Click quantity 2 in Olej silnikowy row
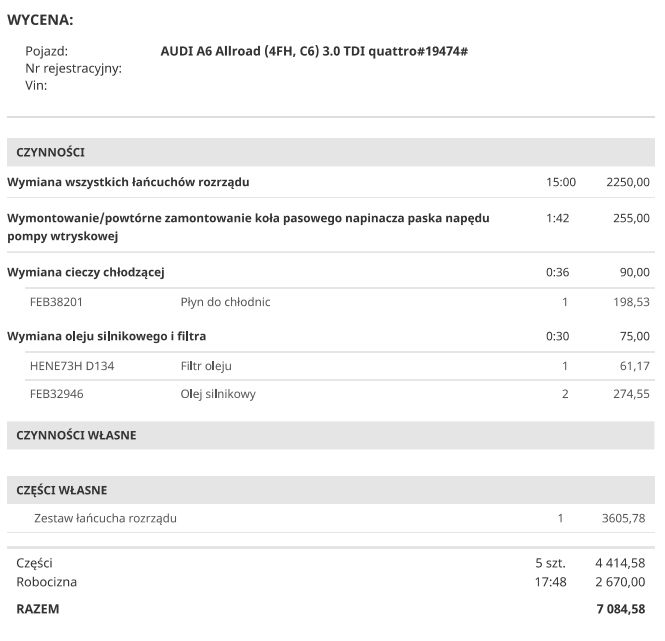This screenshot has height=641, width=665. (565, 394)
